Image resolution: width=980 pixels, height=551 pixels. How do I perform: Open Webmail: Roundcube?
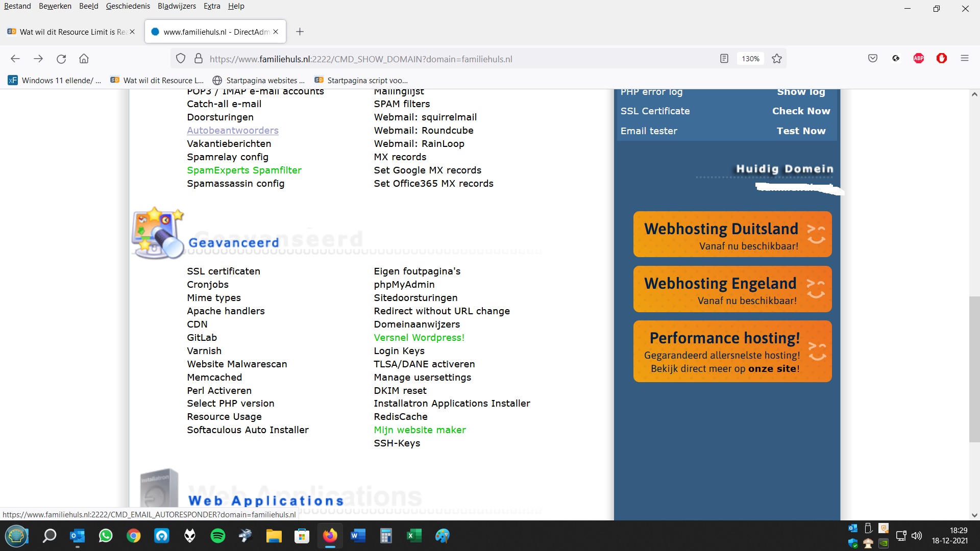tap(424, 130)
